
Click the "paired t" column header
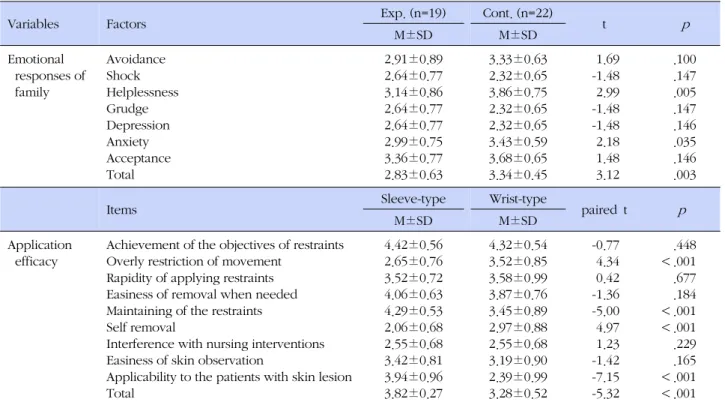point(604,210)
